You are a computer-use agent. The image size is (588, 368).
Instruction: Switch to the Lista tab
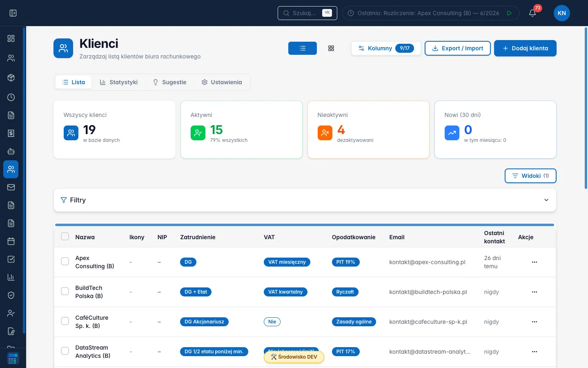[x=73, y=82]
